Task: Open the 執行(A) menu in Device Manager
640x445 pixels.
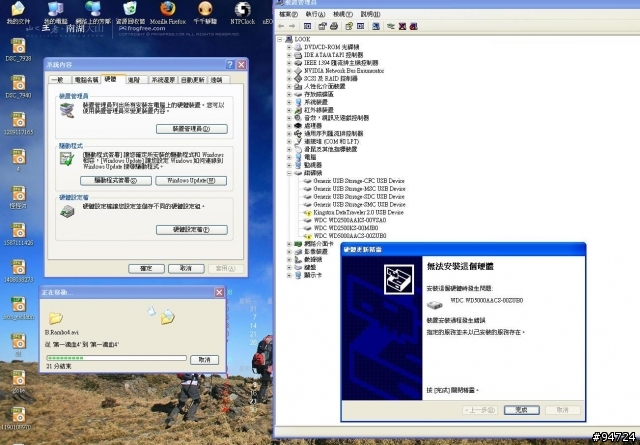Action: click(316, 14)
